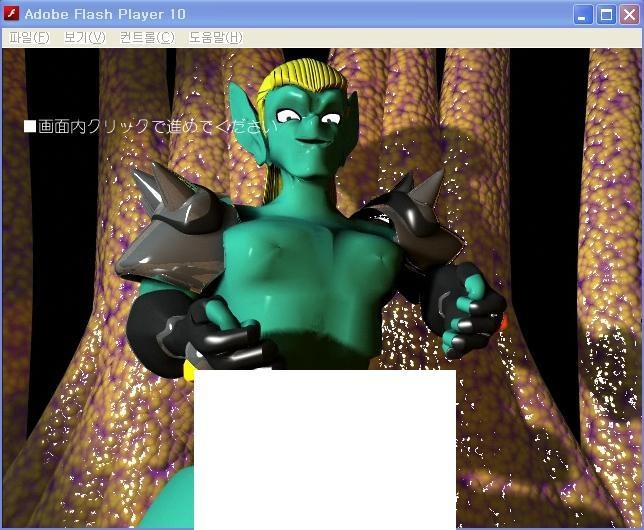Open the 보기(V) menu
The width and height of the screenshot is (644, 530).
pyautogui.click(x=85, y=38)
